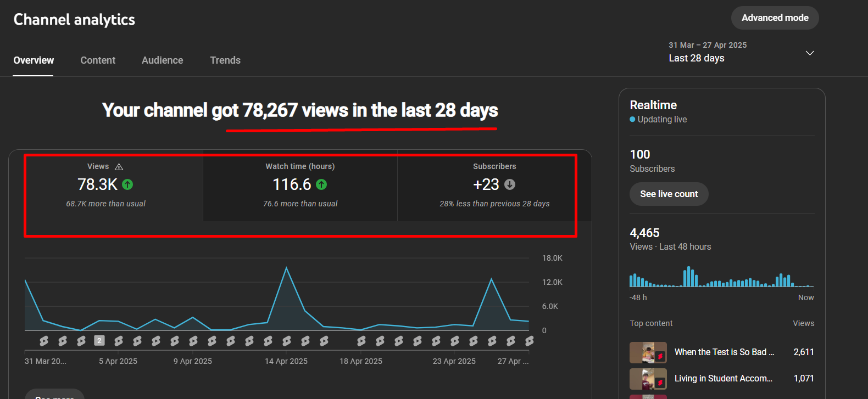Click the Advanced mode button
Image resolution: width=868 pixels, height=399 pixels.
pyautogui.click(x=775, y=18)
